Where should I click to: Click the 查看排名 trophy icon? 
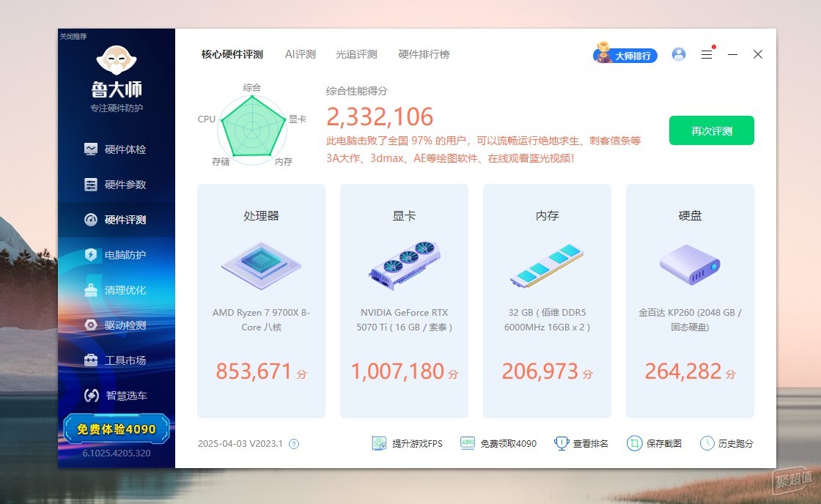(562, 443)
